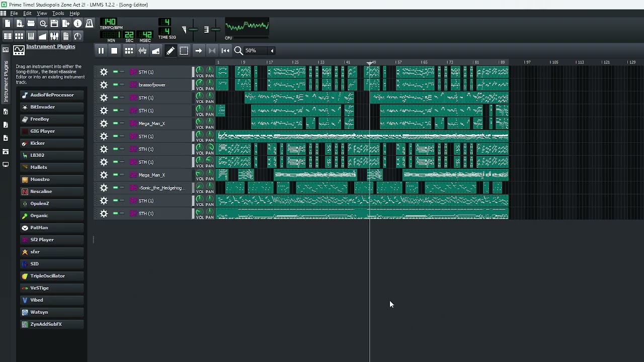Create new project from template

pos(19,24)
